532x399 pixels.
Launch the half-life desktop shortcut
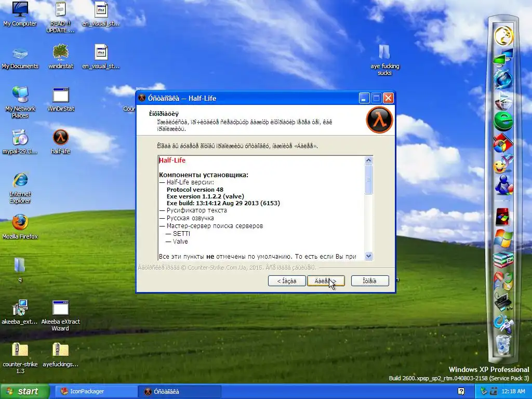point(60,142)
